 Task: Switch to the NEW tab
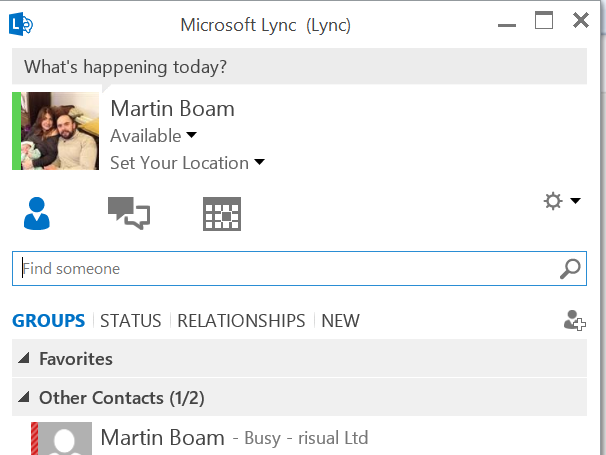pos(340,321)
